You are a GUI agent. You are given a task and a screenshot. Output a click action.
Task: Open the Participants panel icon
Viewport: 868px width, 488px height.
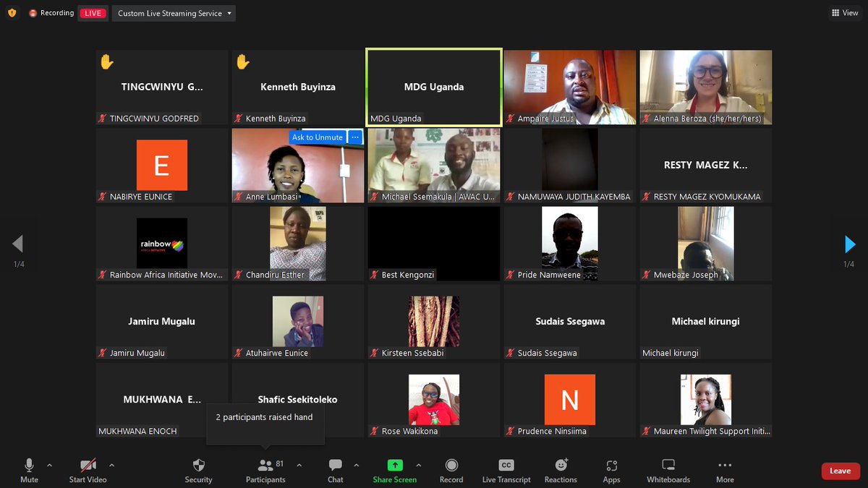[265, 466]
